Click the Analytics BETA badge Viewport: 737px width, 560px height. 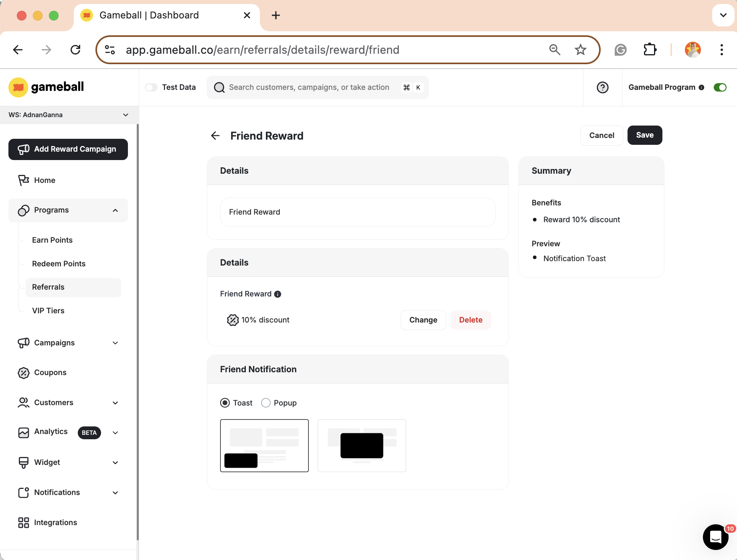(x=89, y=433)
